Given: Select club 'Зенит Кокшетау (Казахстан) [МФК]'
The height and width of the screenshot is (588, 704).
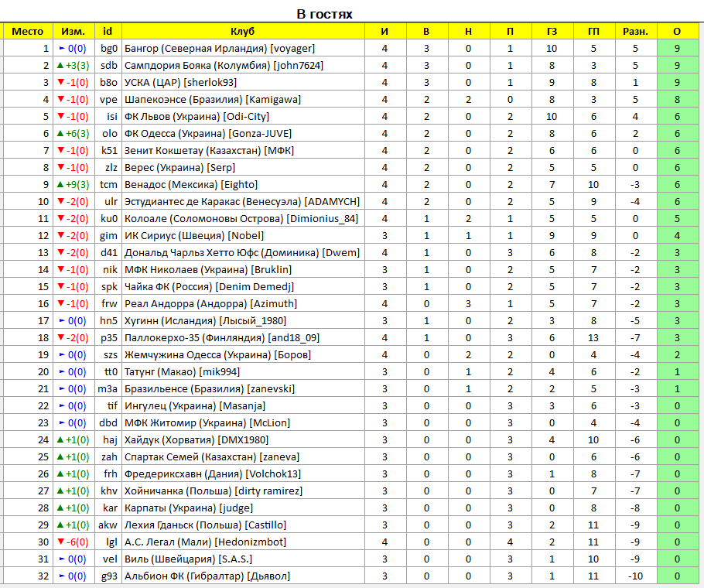Looking at the screenshot, I should pos(209,151).
